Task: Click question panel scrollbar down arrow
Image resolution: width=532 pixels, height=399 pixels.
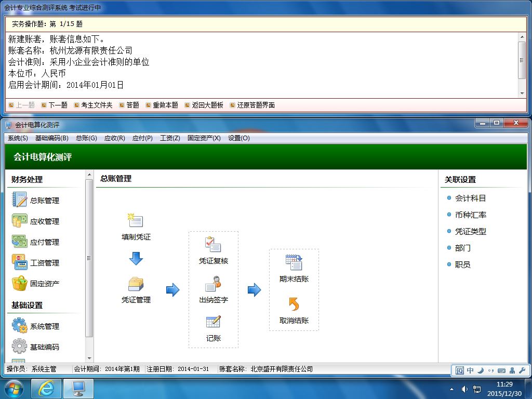Action: pos(522,94)
